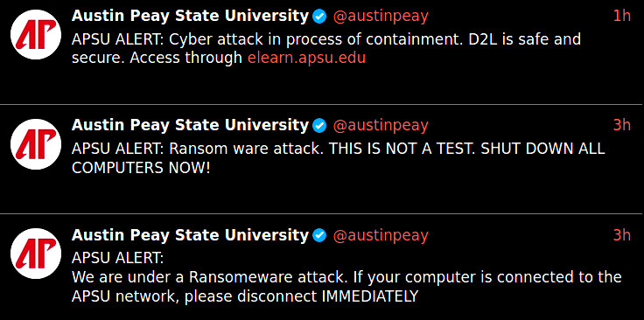Open the elearn.apsu.edu link
Screen dimensions: 644x320
(306, 59)
